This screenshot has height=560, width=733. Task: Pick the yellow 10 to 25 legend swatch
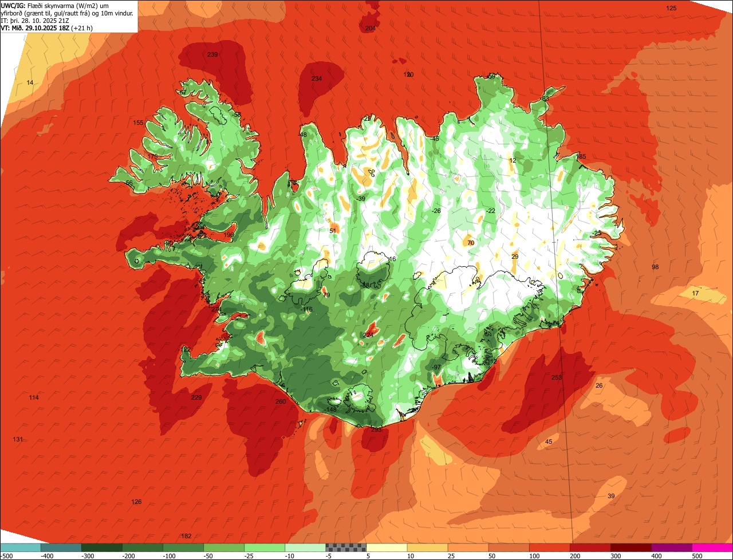(427, 547)
